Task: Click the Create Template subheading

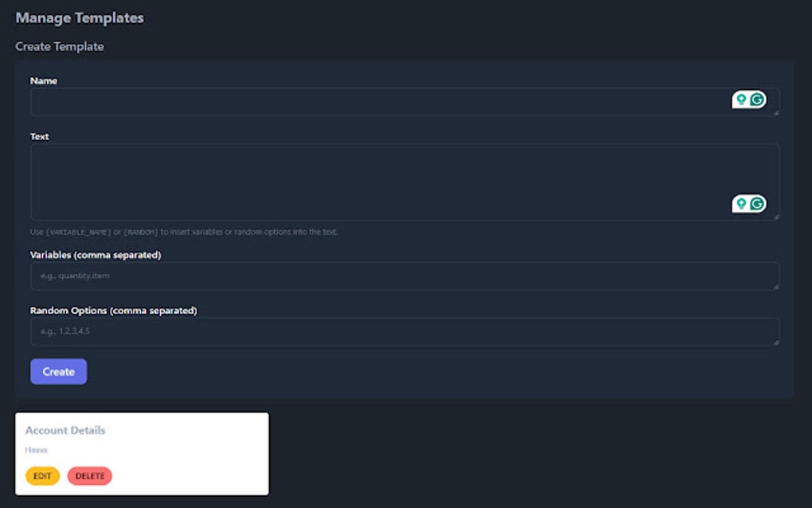Action: coord(60,47)
